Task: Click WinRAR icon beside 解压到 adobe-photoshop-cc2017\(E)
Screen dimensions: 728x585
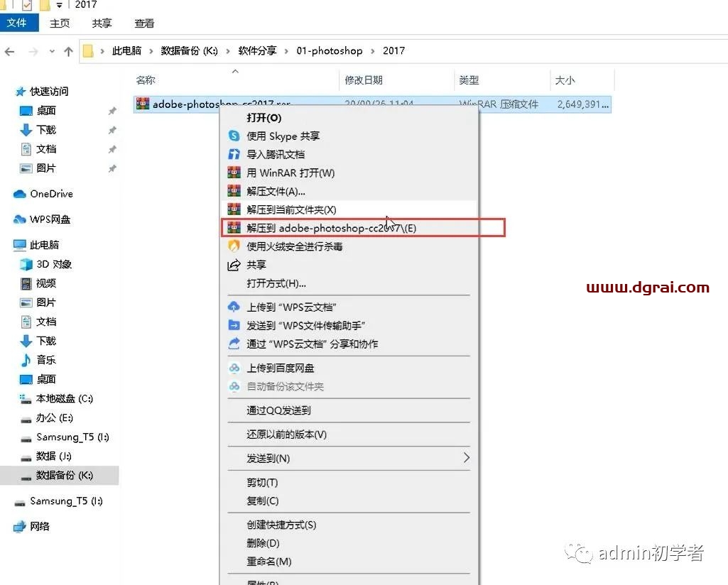Action: tap(234, 228)
